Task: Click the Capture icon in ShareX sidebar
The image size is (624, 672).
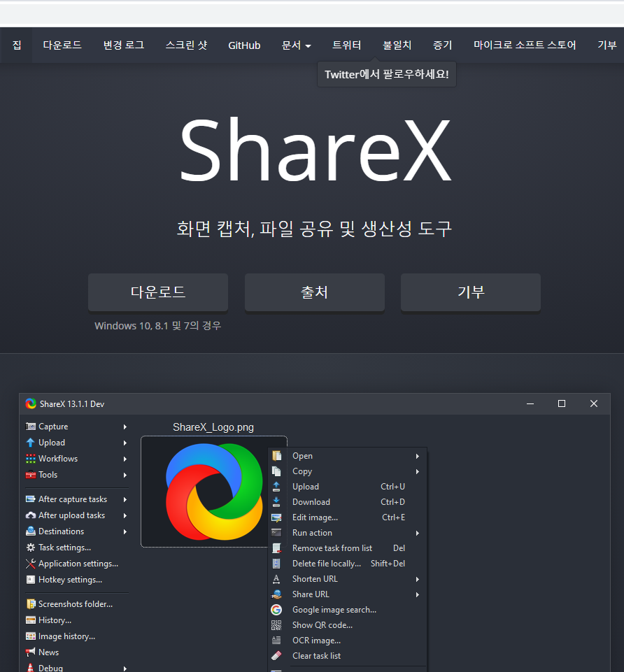Action: 31,427
